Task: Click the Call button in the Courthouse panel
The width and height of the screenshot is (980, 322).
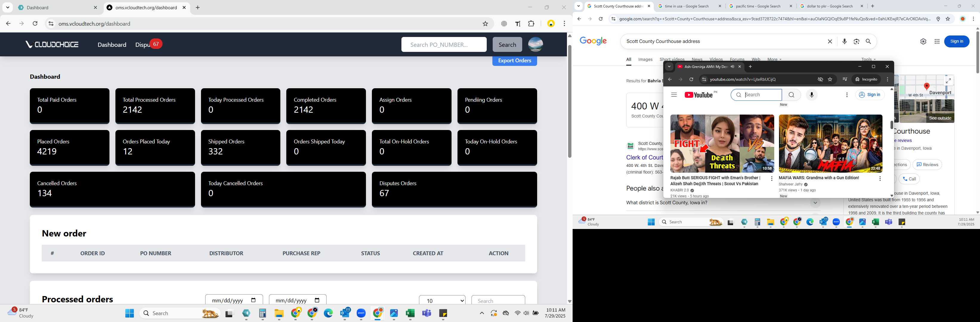Action: [909, 179]
